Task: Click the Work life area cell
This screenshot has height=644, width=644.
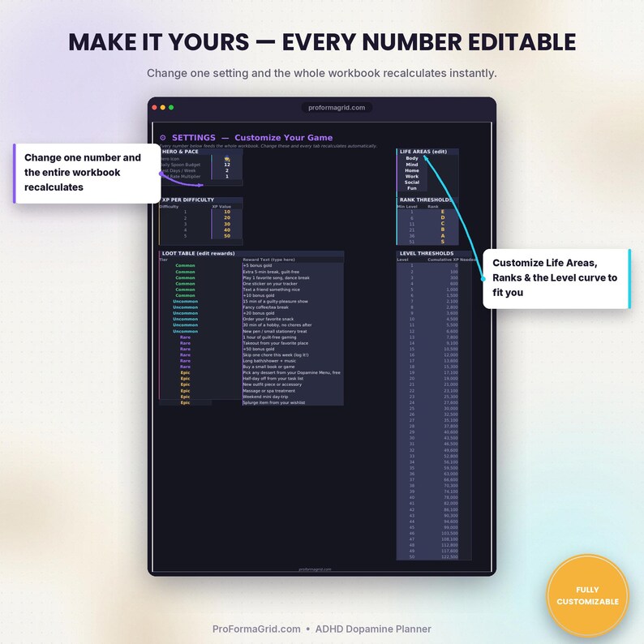Action: click(x=412, y=176)
